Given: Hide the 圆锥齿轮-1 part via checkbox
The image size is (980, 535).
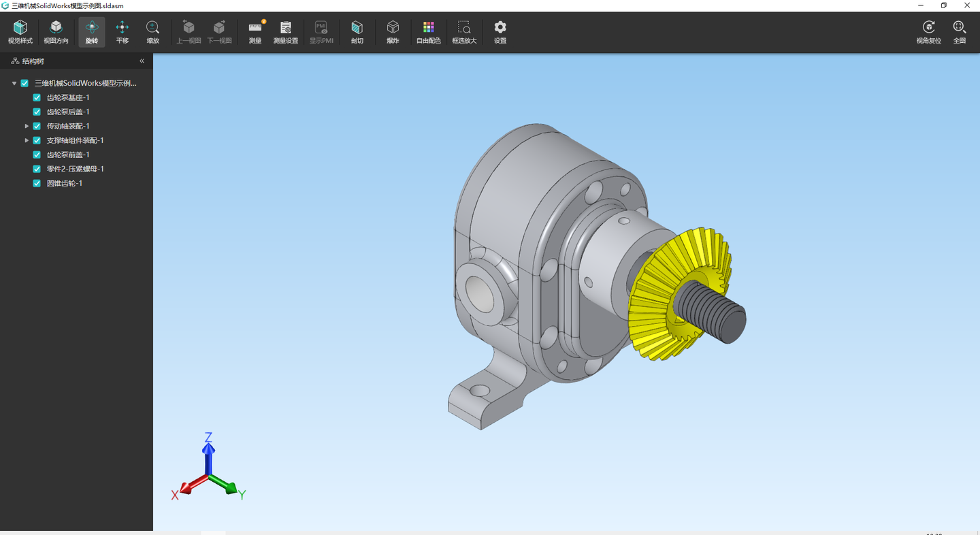Looking at the screenshot, I should (37, 184).
